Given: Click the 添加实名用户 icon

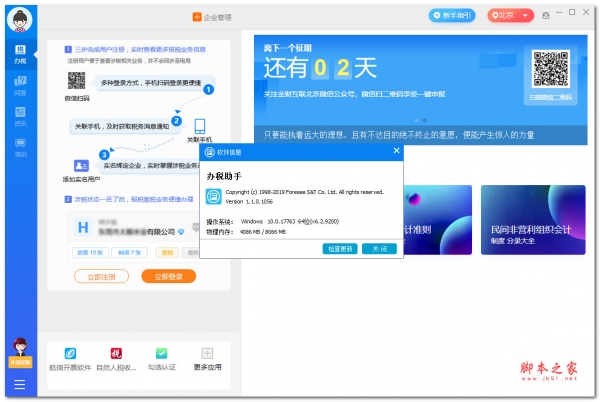Looking at the screenshot, I should coord(81,166).
